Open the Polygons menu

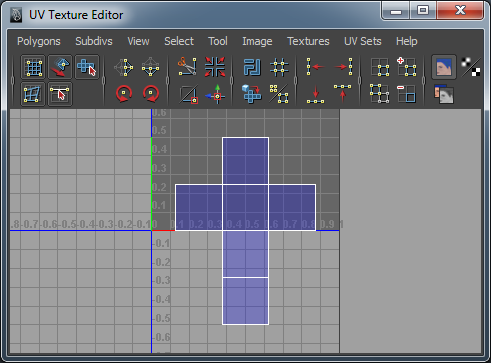(39, 41)
